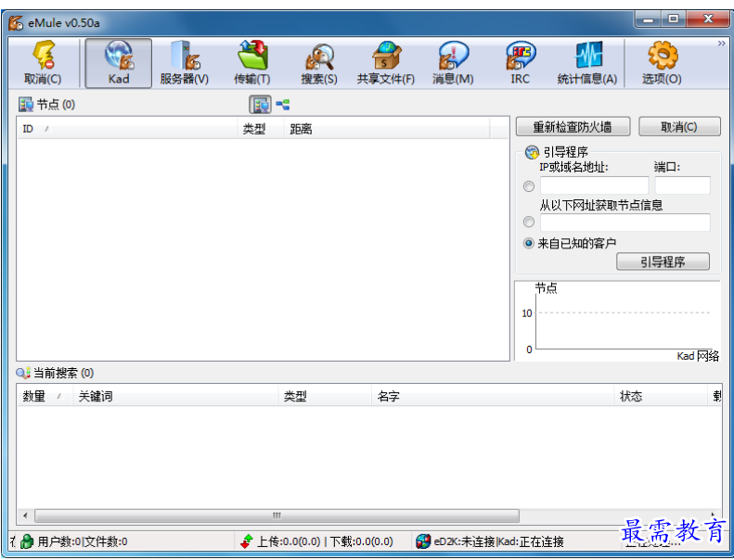Click the Kad 网络 graph label

click(698, 356)
